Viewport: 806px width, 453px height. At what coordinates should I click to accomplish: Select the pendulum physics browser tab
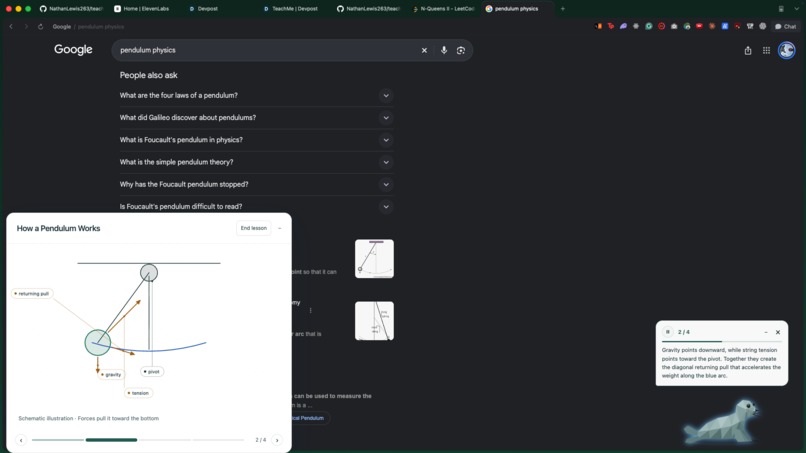[x=517, y=9]
